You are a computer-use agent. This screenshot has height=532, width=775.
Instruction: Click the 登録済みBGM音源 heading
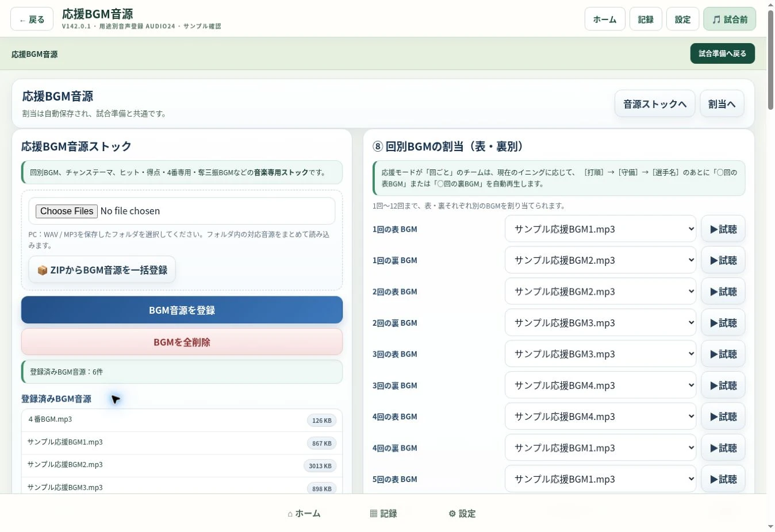56,399
